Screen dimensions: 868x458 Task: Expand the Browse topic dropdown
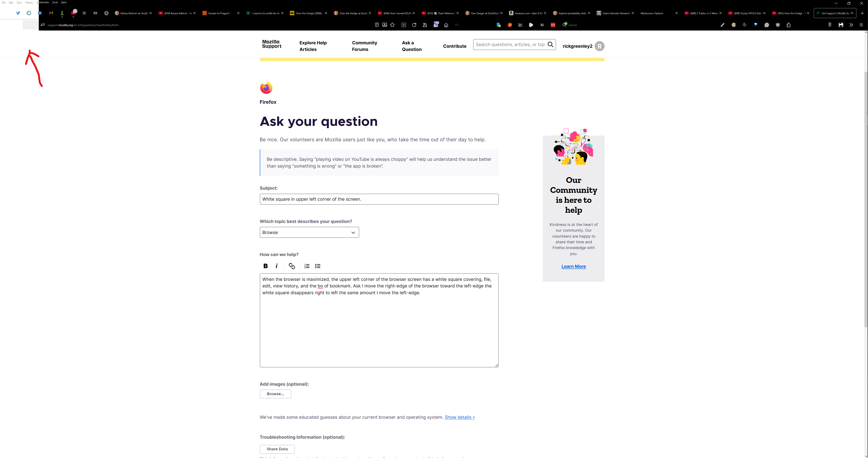(309, 232)
